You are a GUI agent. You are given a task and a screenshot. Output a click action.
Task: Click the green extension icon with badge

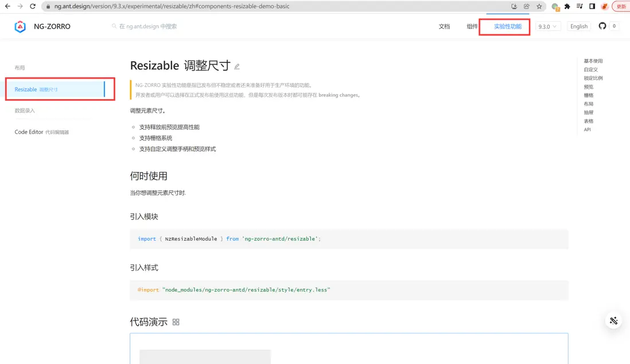[x=555, y=6]
